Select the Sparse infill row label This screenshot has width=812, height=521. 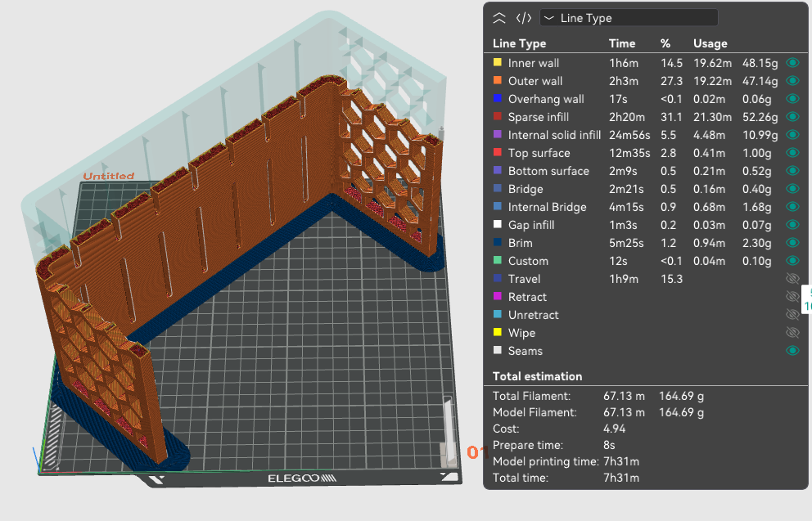(x=538, y=117)
